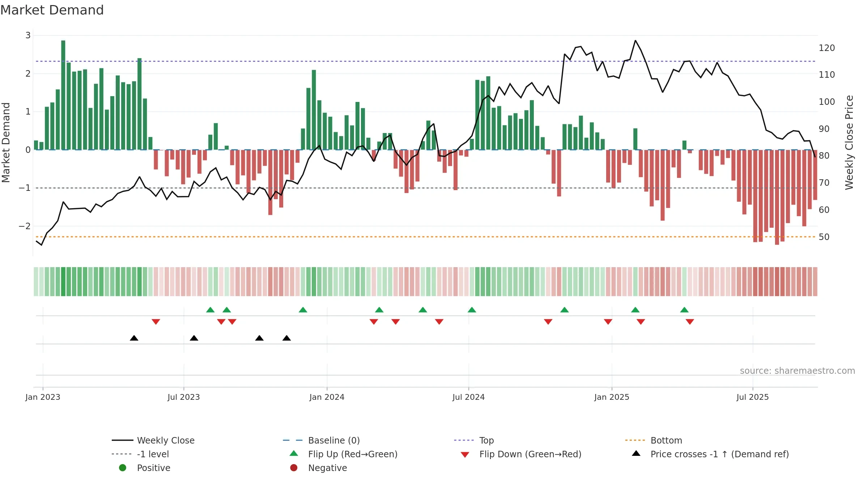Click the last green flip-up marker in 2025
The height and width of the screenshot is (488, 868).
(684, 310)
